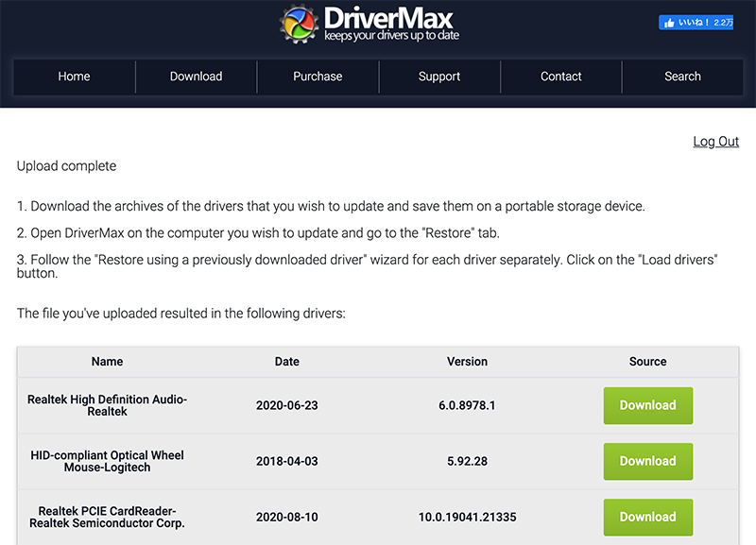Click the Version column header
The width and height of the screenshot is (756, 545).
(x=467, y=362)
